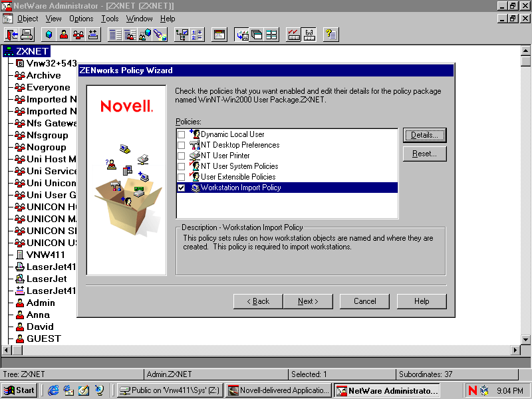Screen dimensions: 532x399
Task: Click the red N tray icon
Action: (x=472, y=390)
